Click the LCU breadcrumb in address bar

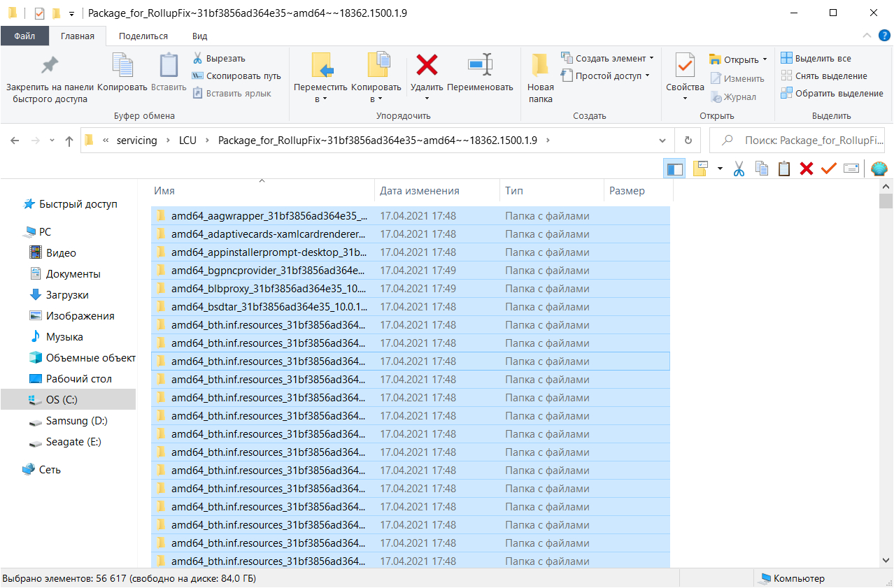click(187, 141)
